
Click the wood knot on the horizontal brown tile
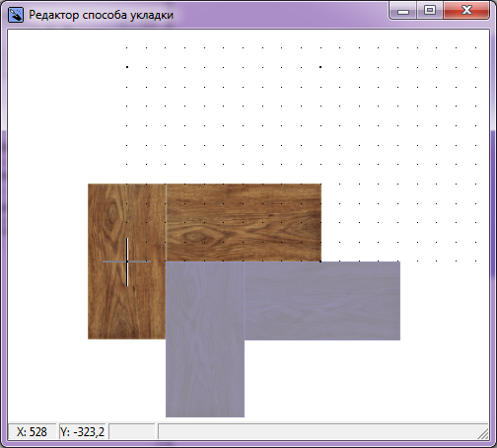[x=193, y=237]
